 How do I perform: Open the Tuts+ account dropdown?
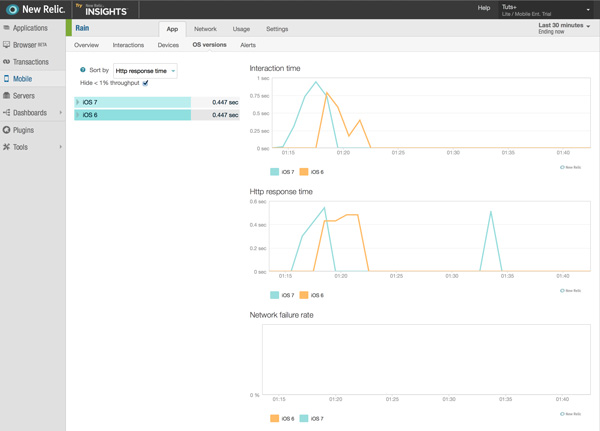point(546,10)
